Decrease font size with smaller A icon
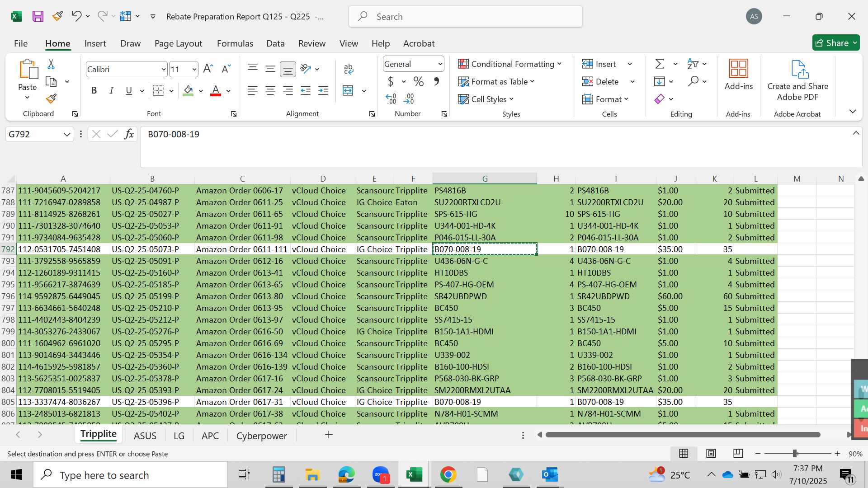The image size is (868, 488). click(x=226, y=69)
